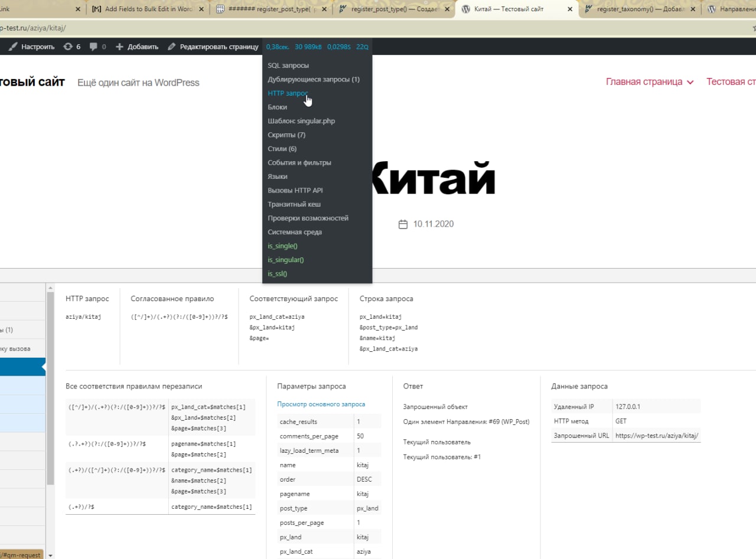Open Главная страница navigation link
The width and height of the screenshot is (756, 559).
[644, 82]
